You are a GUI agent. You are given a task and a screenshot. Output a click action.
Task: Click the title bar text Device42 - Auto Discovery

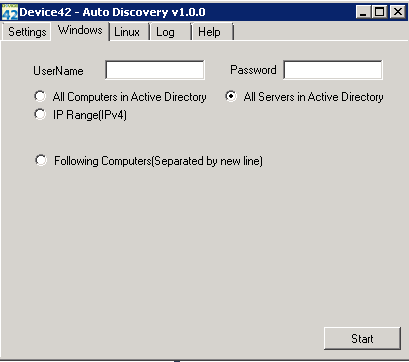tap(112, 12)
